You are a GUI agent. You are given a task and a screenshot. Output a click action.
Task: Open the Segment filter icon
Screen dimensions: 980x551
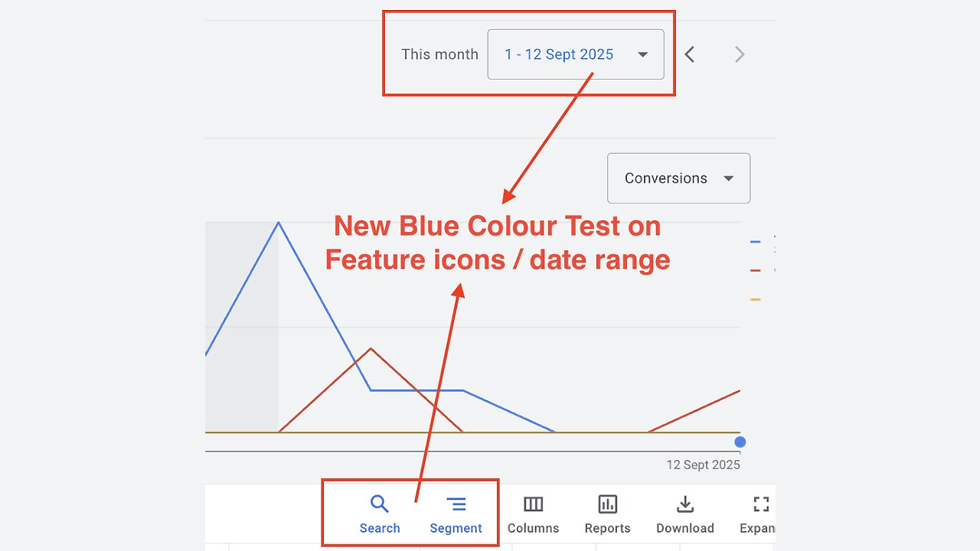point(456,504)
